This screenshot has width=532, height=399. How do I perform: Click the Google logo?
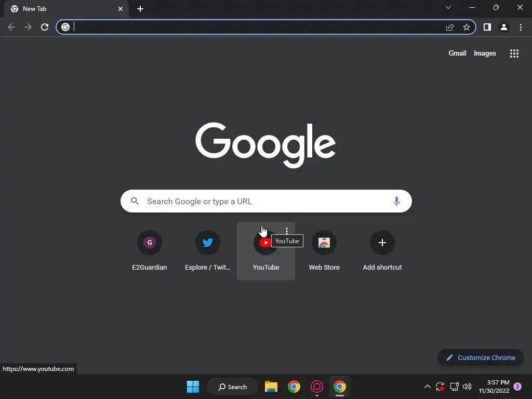click(265, 145)
